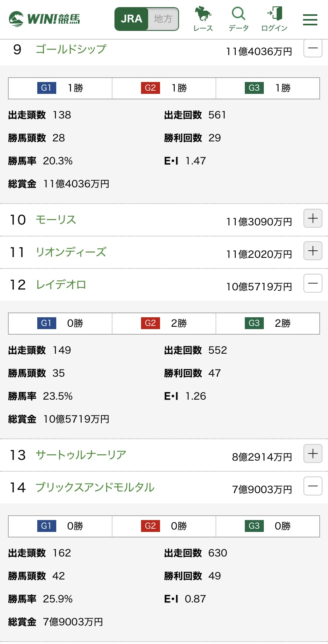Viewport: 328px width, 644px height.
Task: Open the モーリス horse link
Action: click(x=56, y=219)
